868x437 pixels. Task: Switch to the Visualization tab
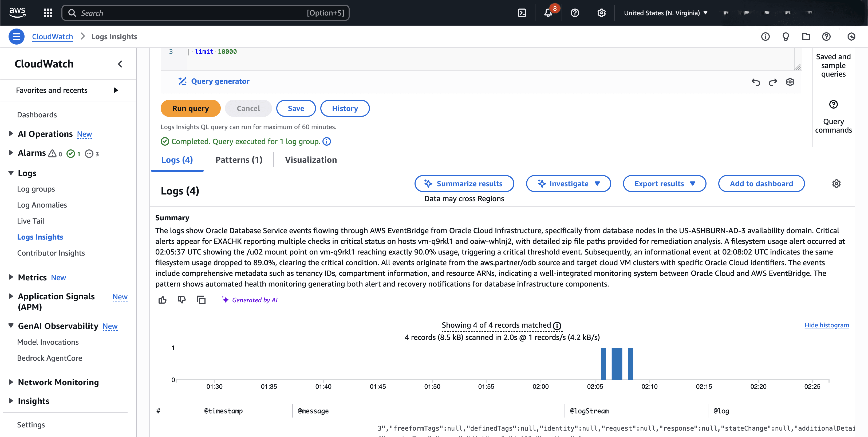point(310,160)
